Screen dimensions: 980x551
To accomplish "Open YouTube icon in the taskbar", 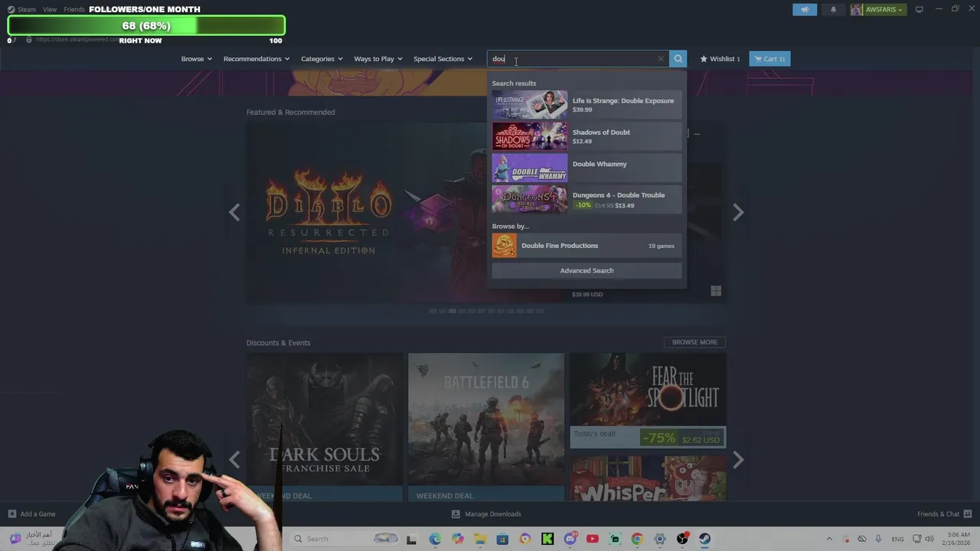I will coord(592,539).
